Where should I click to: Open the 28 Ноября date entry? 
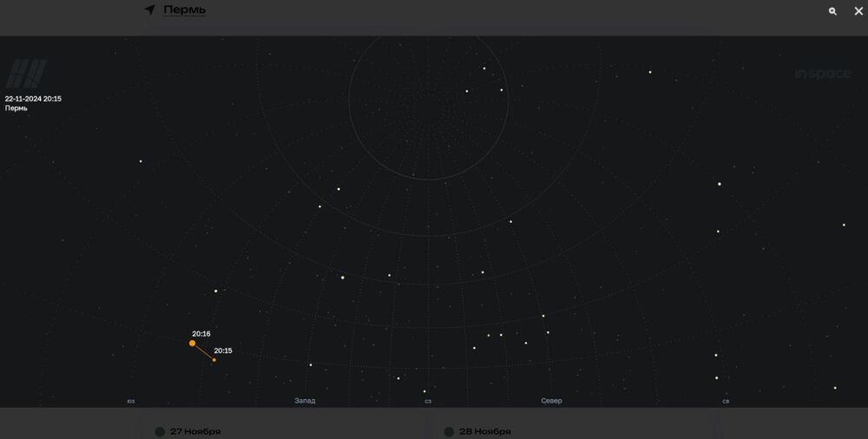coord(485,431)
